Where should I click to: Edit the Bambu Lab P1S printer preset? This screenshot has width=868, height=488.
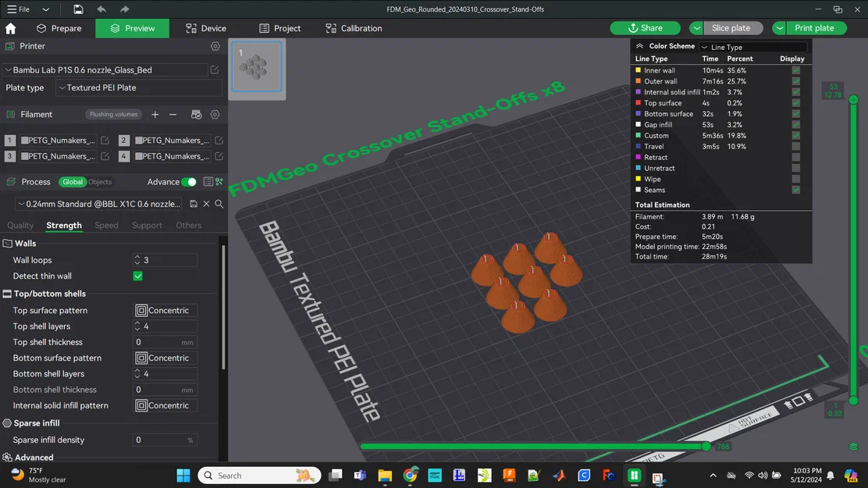214,69
